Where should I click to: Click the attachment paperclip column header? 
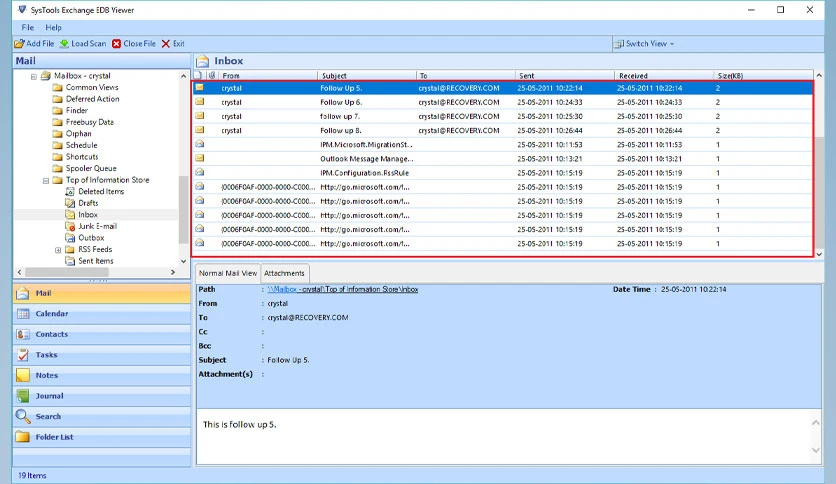pyautogui.click(x=212, y=76)
